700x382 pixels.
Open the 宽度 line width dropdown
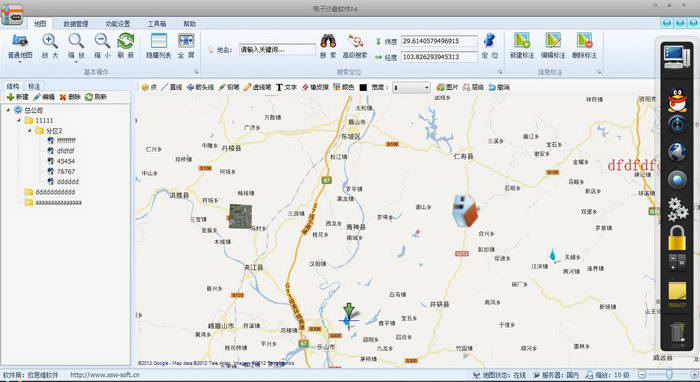[411, 87]
